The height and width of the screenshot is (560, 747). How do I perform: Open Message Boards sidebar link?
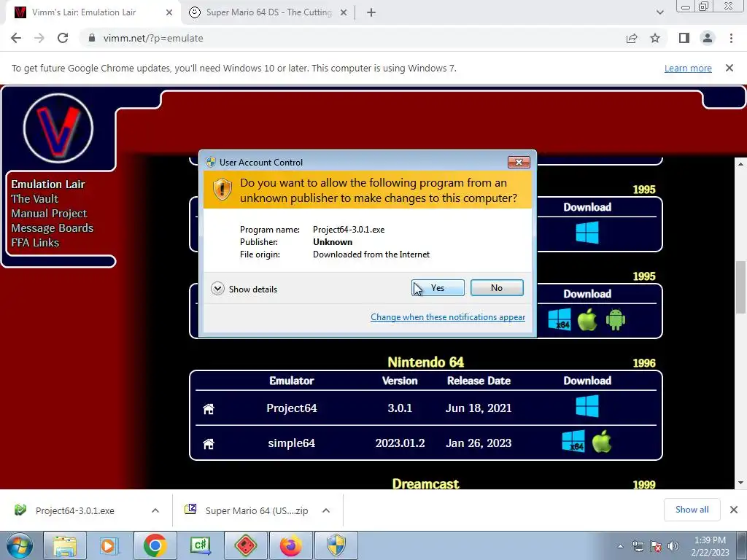pos(53,228)
